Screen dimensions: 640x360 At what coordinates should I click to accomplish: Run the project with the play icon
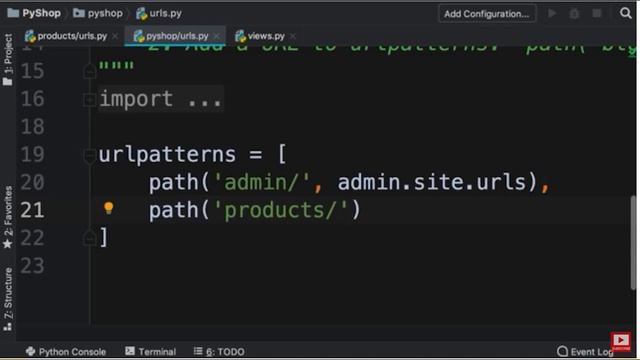[551, 13]
